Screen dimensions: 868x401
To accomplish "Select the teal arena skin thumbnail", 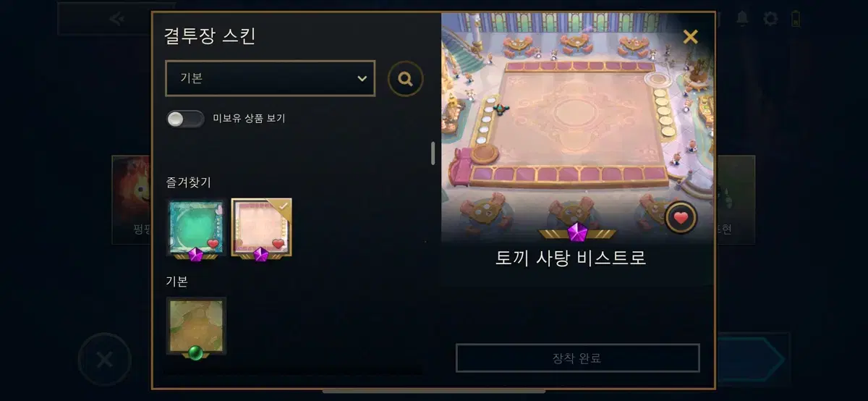I will tap(196, 229).
